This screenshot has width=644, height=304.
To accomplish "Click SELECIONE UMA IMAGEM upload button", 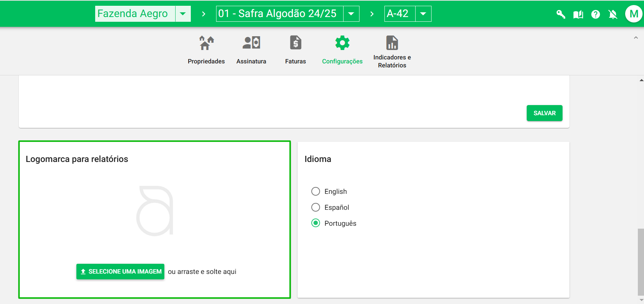I will tap(120, 271).
